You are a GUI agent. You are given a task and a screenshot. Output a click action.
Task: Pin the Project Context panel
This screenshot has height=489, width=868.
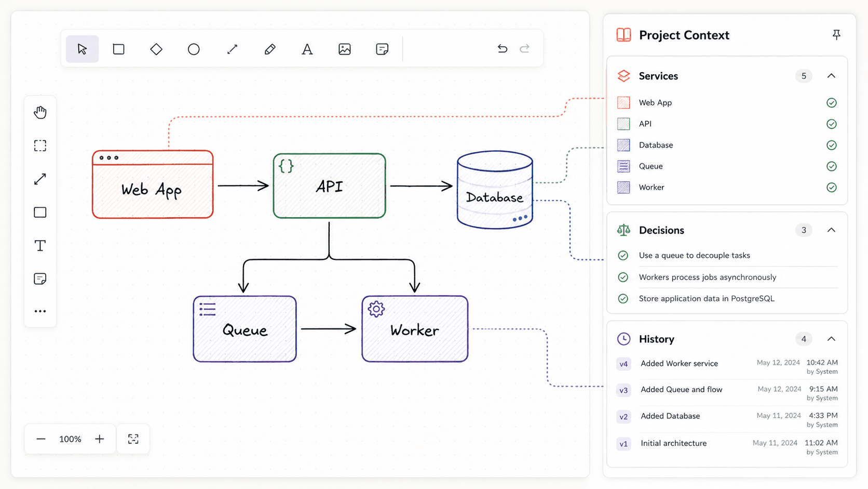click(836, 35)
